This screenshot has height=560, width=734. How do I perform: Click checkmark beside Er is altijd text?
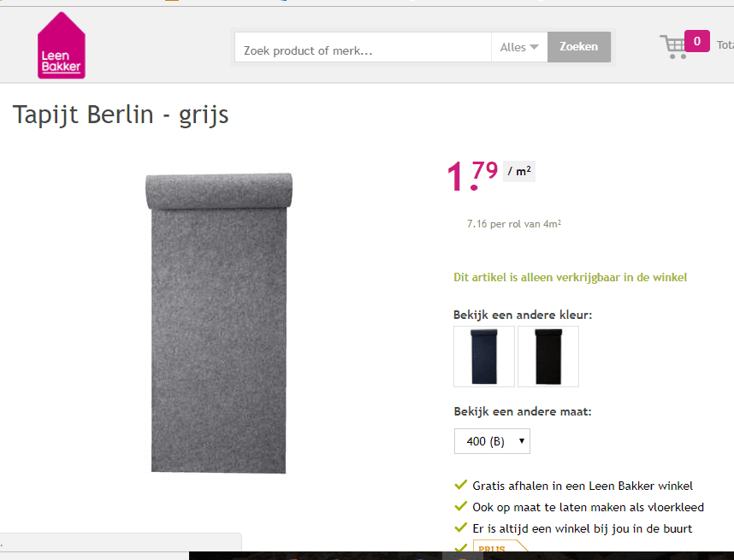pos(460,528)
